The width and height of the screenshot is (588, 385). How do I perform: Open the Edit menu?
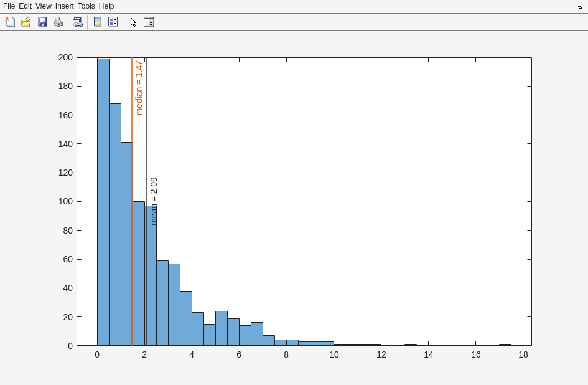point(25,6)
